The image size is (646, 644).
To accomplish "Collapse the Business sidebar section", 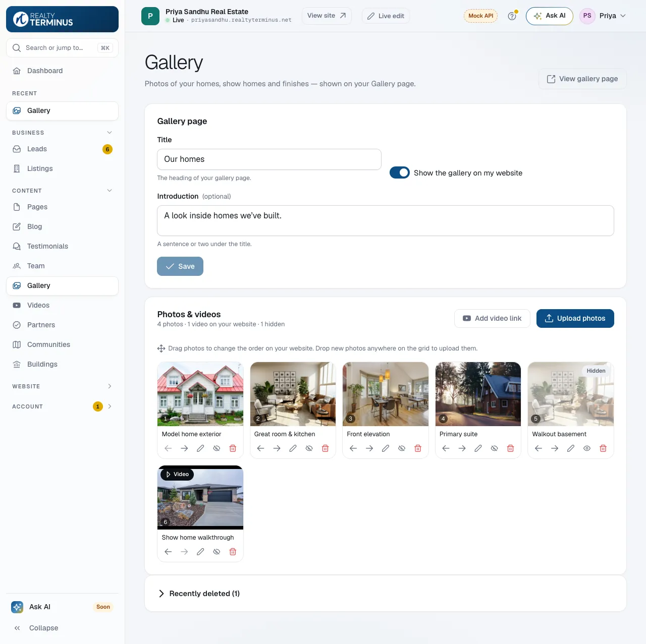I will point(110,133).
